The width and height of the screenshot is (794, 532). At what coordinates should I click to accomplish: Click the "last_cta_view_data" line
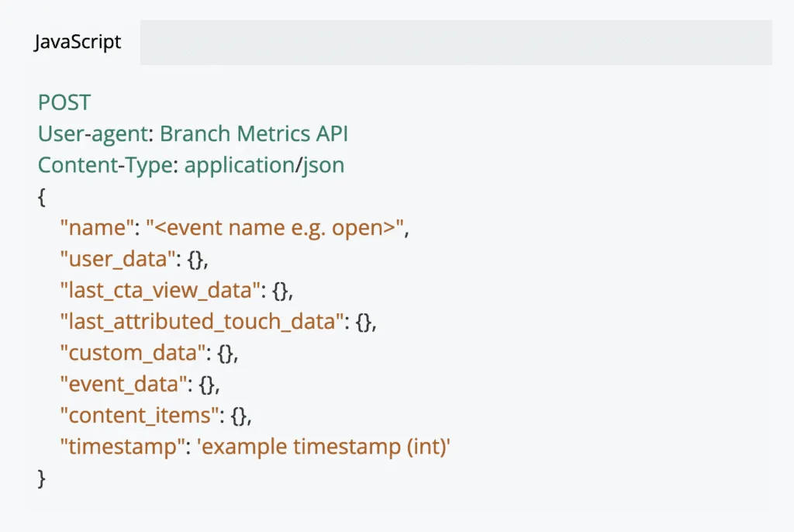(177, 291)
